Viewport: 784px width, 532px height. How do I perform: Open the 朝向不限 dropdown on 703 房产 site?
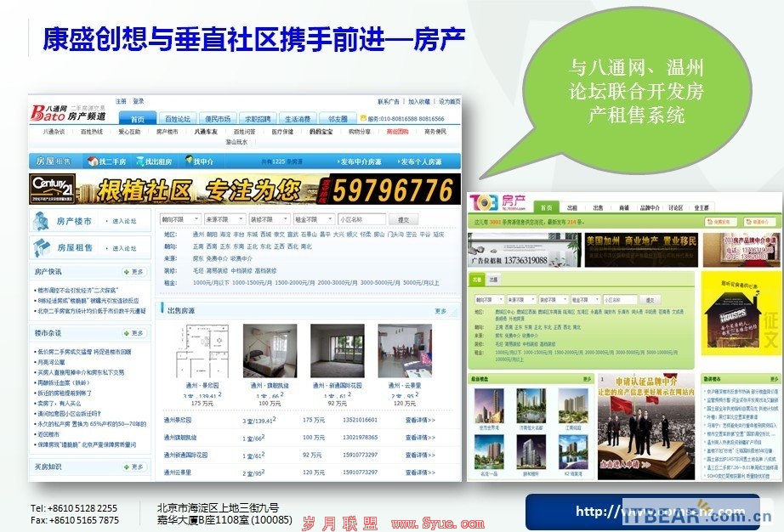(x=489, y=300)
